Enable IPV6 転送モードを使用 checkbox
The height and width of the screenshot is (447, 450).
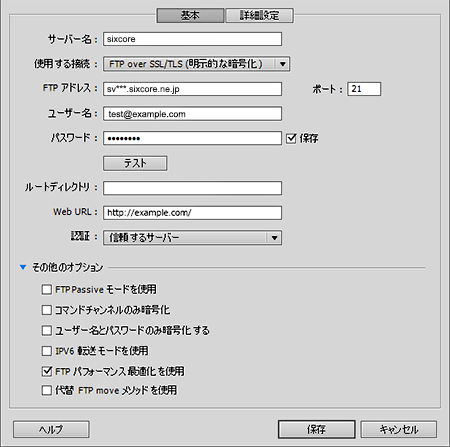tap(47, 351)
